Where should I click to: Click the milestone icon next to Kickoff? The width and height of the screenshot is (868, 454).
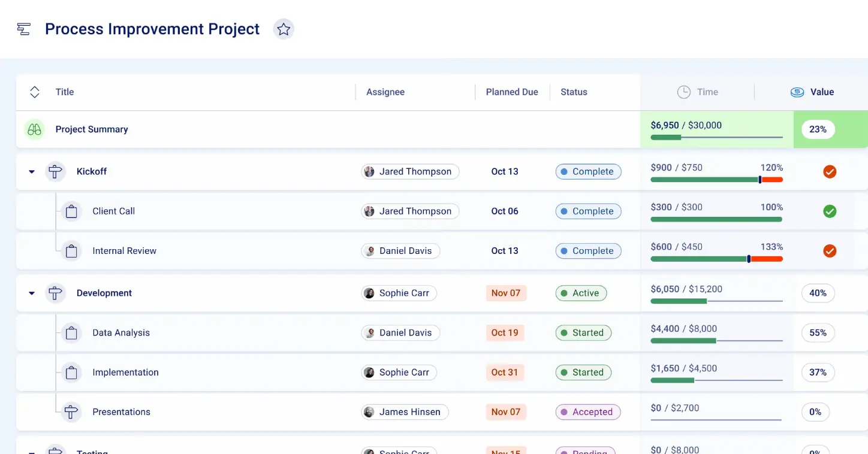click(x=55, y=171)
